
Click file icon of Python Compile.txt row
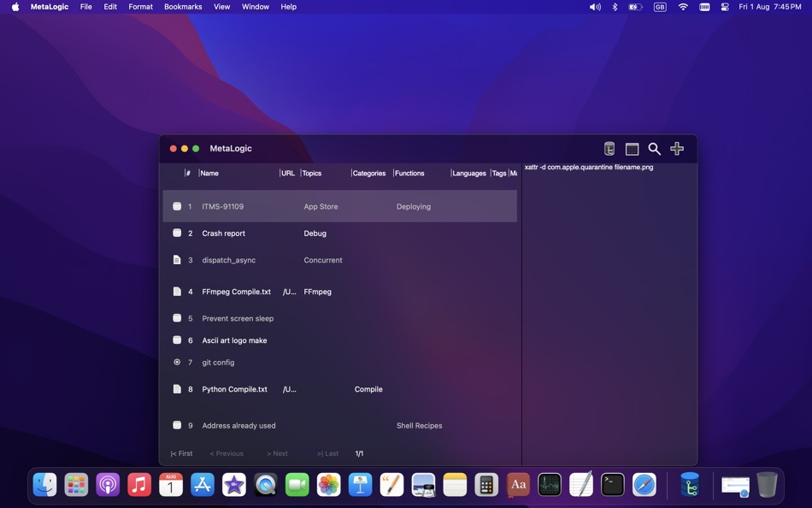[177, 389]
